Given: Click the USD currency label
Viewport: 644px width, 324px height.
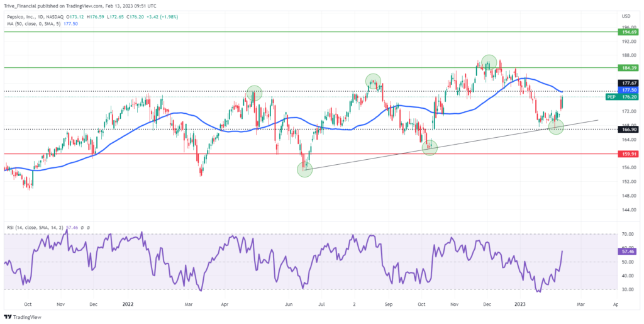Looking at the screenshot, I should tap(626, 16).
